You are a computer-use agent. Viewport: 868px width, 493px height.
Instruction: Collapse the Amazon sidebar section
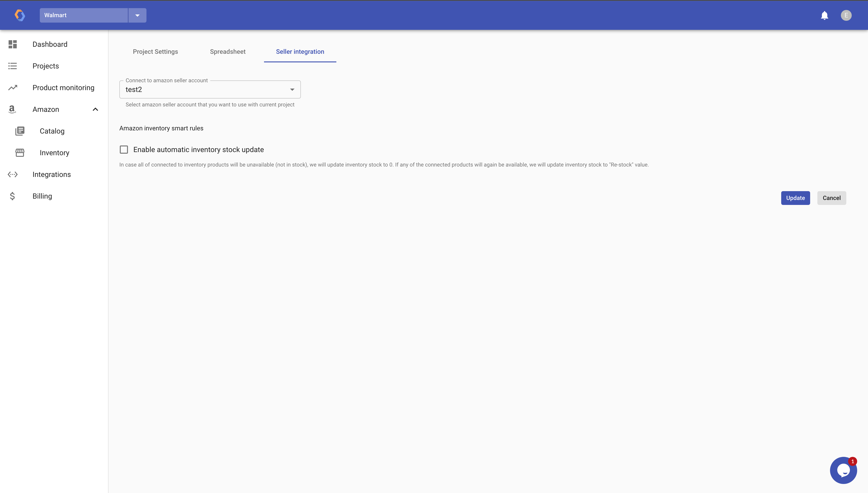(95, 109)
